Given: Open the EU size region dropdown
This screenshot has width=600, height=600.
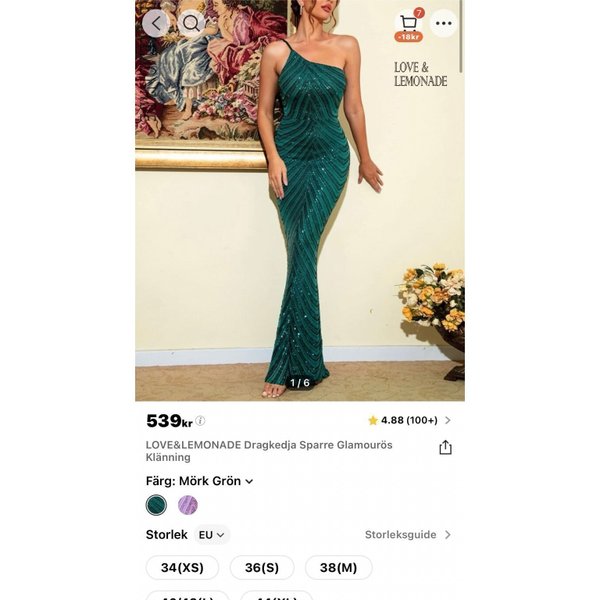Looking at the screenshot, I should tap(212, 535).
